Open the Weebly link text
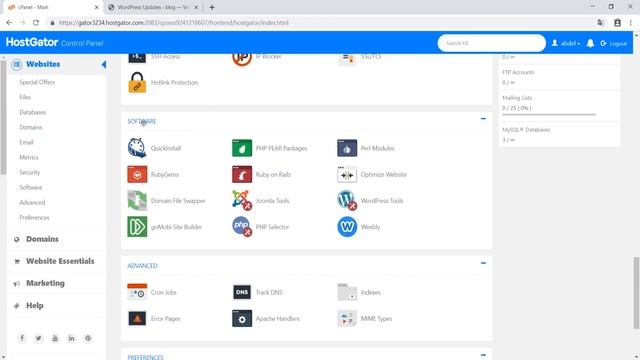640x360 pixels. [370, 227]
